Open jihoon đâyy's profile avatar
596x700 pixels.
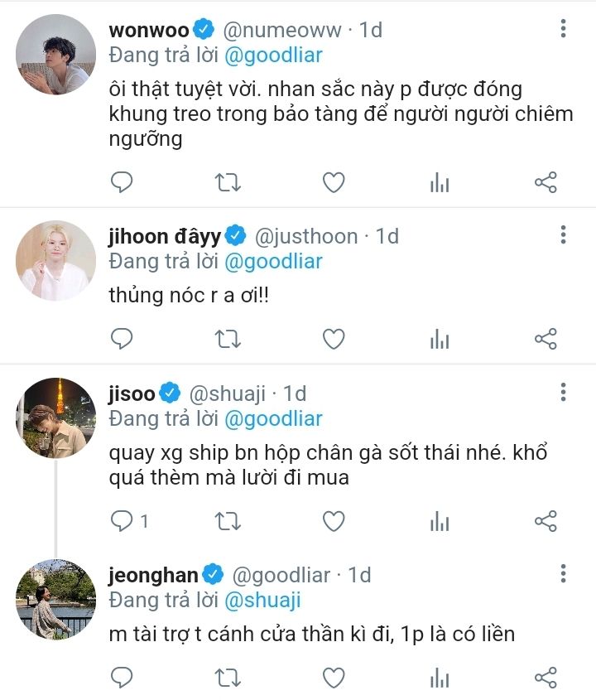(x=56, y=260)
